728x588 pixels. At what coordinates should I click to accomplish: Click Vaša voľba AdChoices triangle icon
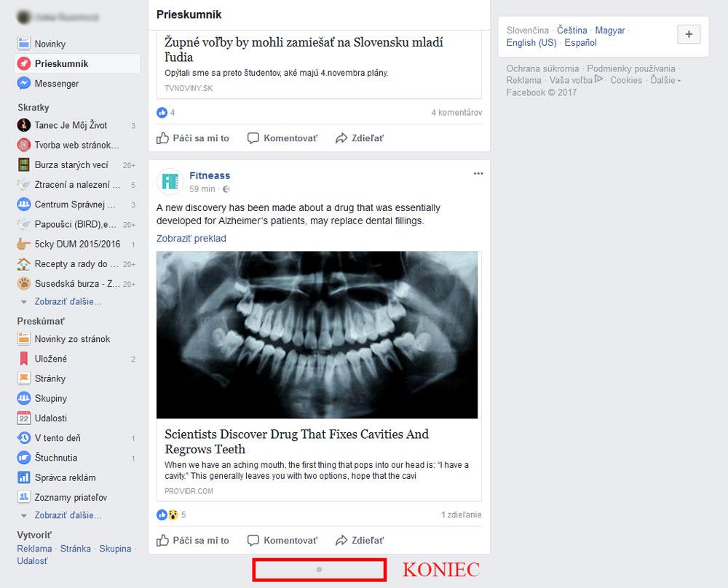pos(599,79)
